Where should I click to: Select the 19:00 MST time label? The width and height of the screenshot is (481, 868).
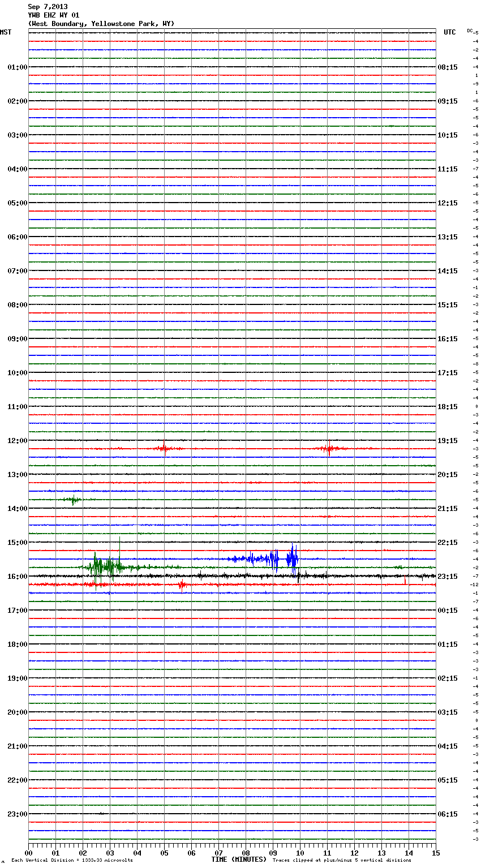pyautogui.click(x=18, y=678)
